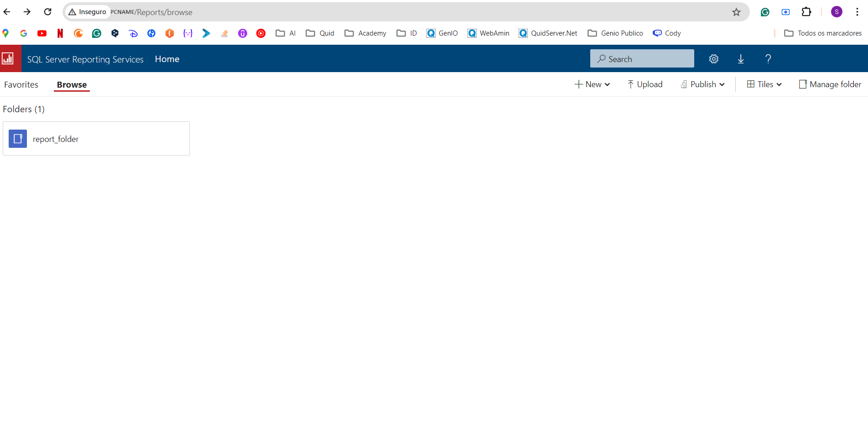
Task: Open the AI bookmarks folder
Action: click(286, 33)
